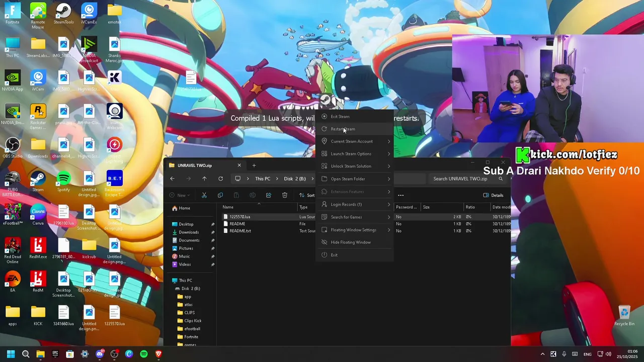Screen dimensions: 644x362
Task: Click the Cut icon in Explorer toolbar
Action: [204, 195]
